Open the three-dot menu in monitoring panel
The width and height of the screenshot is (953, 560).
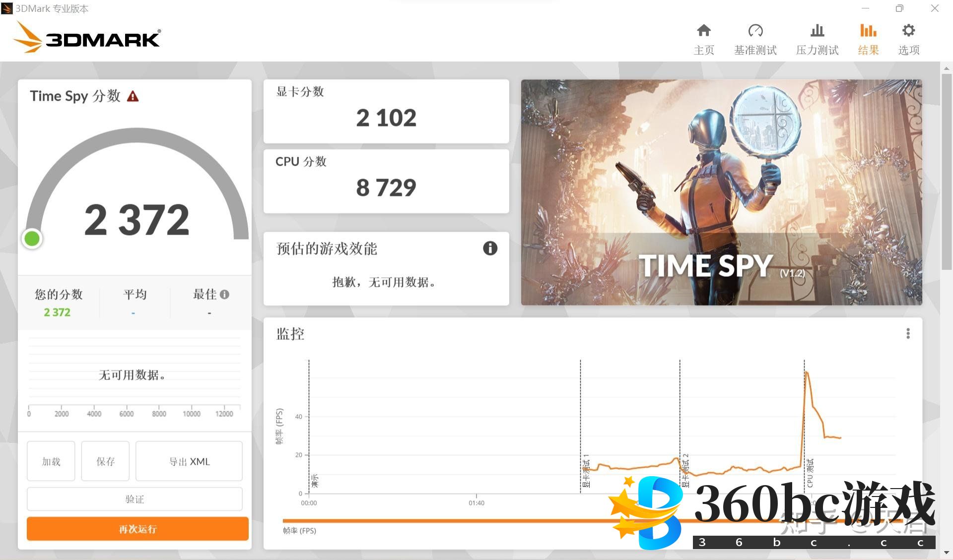point(908,333)
